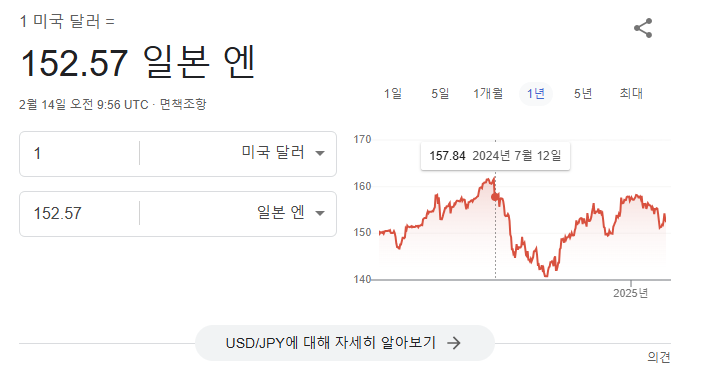Open the 면책조항 link
The height and width of the screenshot is (380, 721).
click(x=183, y=104)
